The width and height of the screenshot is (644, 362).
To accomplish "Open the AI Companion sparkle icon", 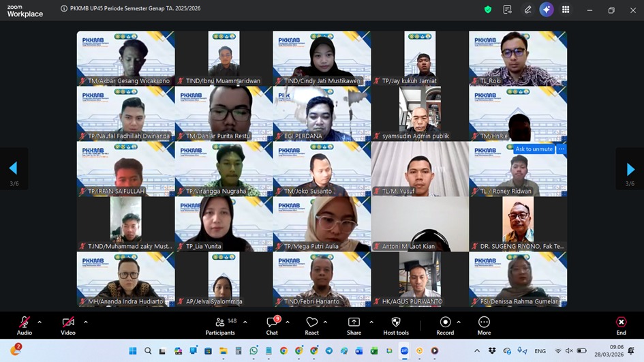I will [x=546, y=10].
